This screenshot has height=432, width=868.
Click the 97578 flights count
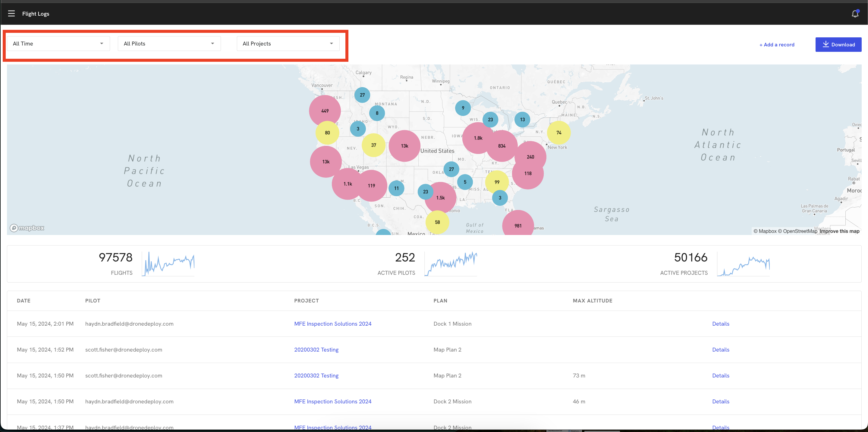tap(115, 257)
